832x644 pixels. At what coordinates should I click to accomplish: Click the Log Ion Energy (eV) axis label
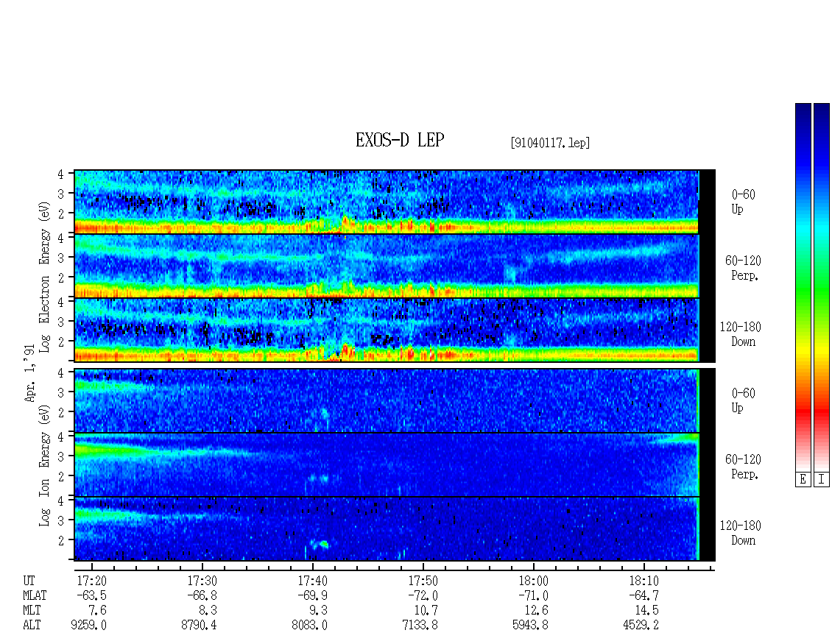point(45,465)
